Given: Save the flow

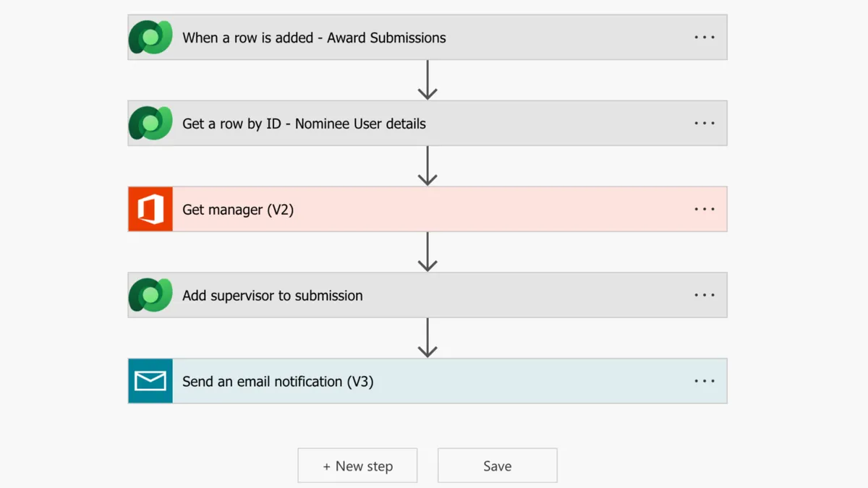Looking at the screenshot, I should point(498,466).
